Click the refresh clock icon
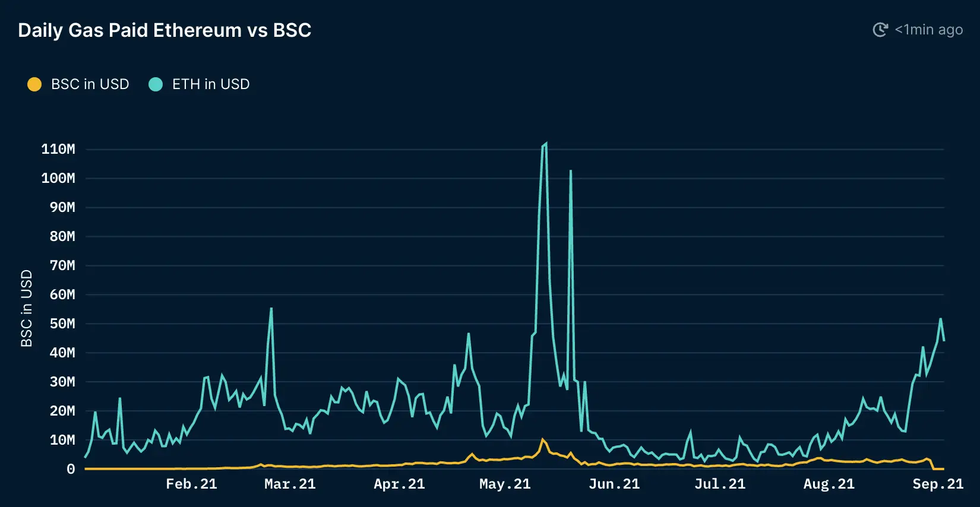The width and height of the screenshot is (980, 507). coord(880,30)
